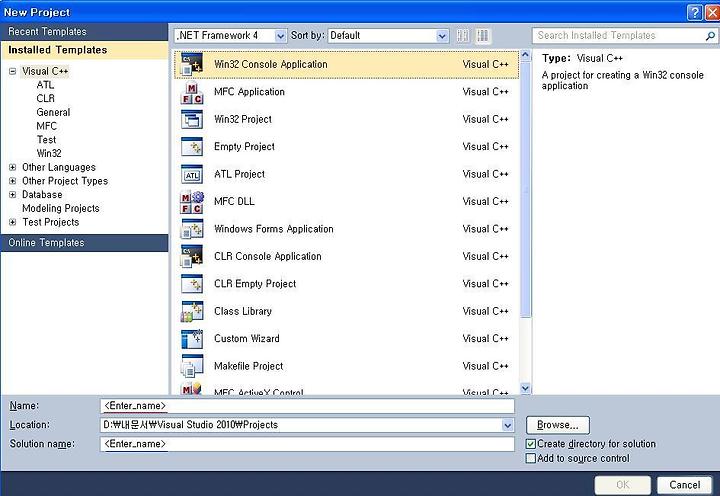This screenshot has height=496, width=720.
Task: Select CLR Empty Project template name
Action: click(x=255, y=284)
